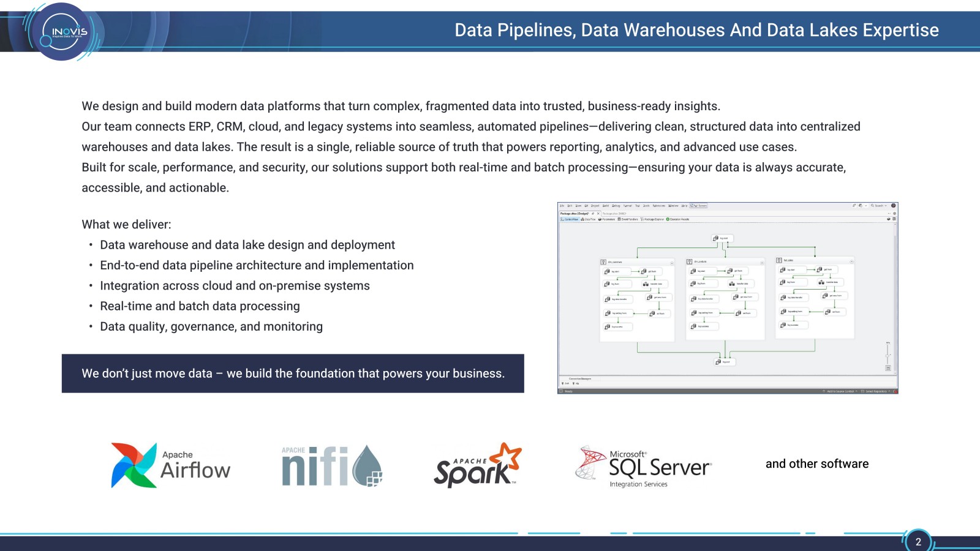The height and width of the screenshot is (551, 980).
Task: Switch to the Event Handlers tab
Action: click(x=628, y=219)
